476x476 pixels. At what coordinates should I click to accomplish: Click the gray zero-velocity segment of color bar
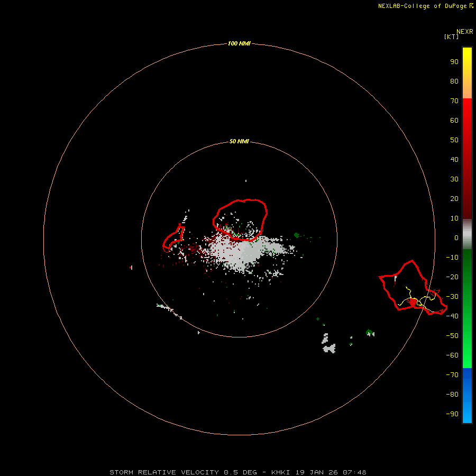pos(467,234)
